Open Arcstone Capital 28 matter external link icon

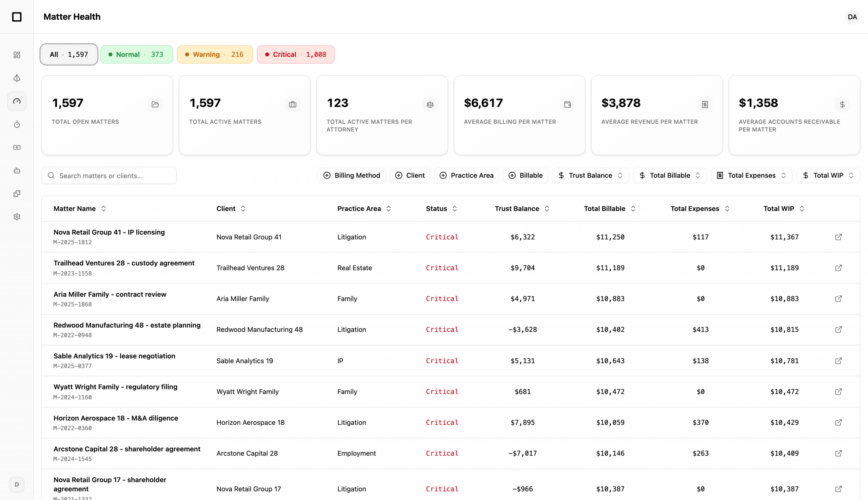pyautogui.click(x=839, y=454)
